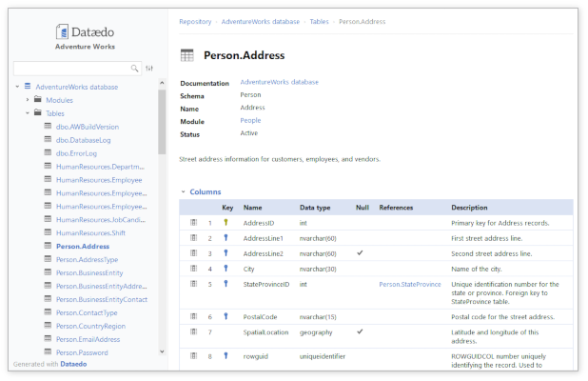Select HumanResources.Departm... table in tree
Viewport: 588px width, 381px height.
pos(100,167)
